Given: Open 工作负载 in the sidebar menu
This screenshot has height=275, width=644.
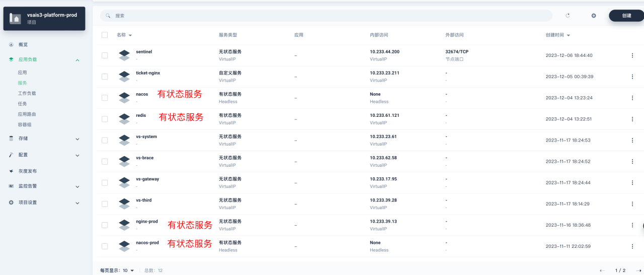Looking at the screenshot, I should [27, 93].
